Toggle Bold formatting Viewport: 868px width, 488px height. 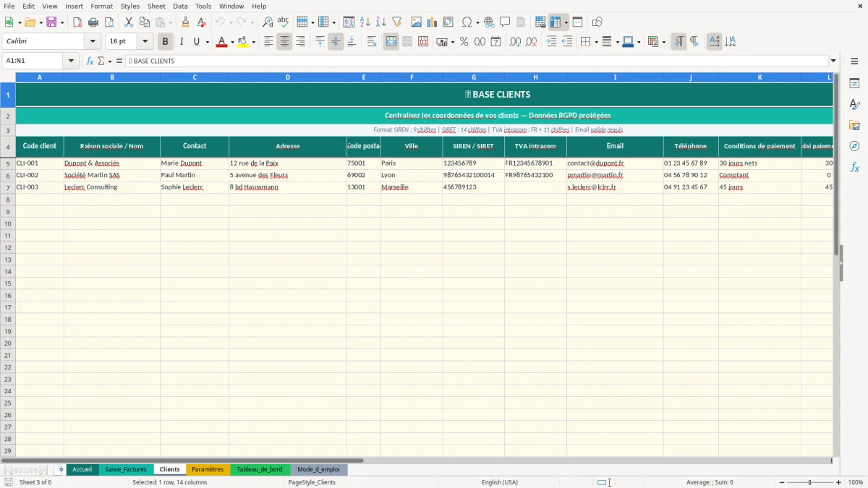tap(166, 42)
